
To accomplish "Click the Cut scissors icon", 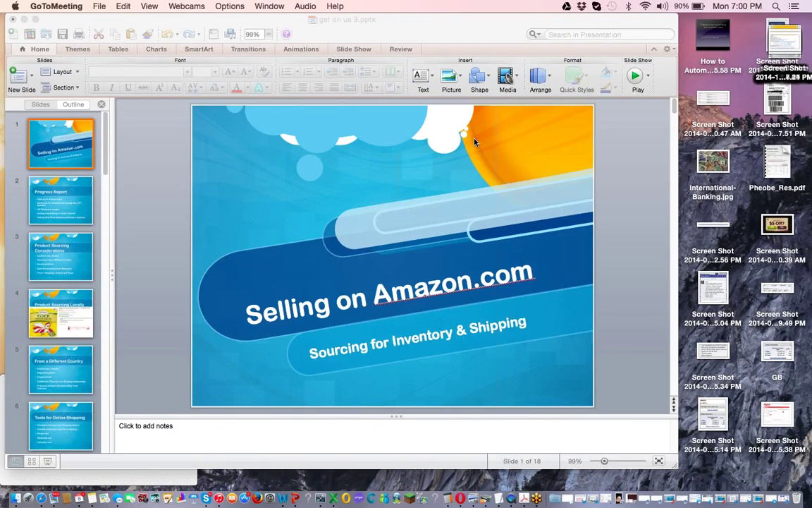I will [x=99, y=34].
